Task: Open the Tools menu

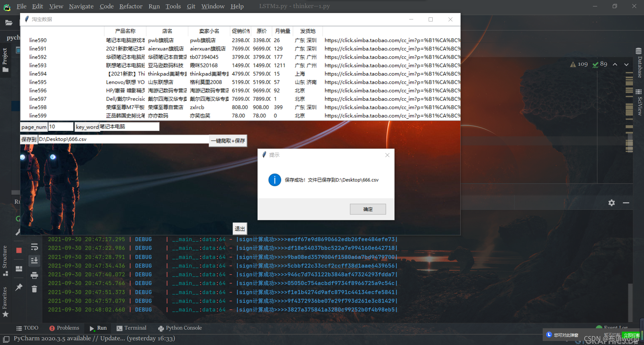Action: (x=173, y=6)
